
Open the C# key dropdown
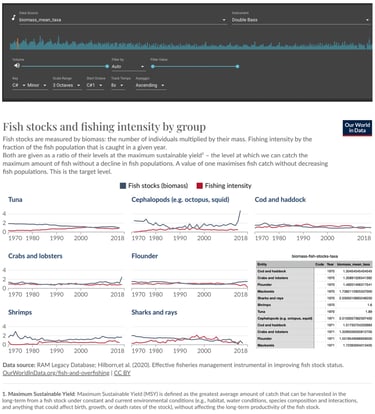tap(19, 85)
